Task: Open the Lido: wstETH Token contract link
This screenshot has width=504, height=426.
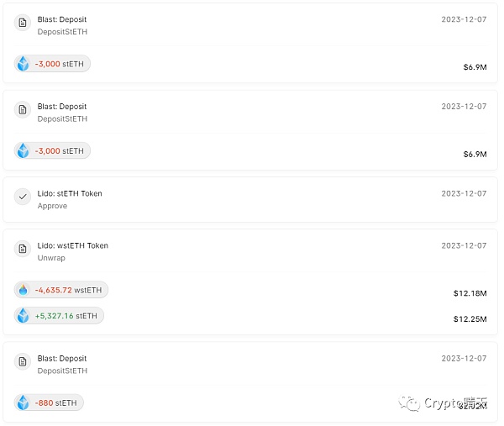Action: [73, 245]
